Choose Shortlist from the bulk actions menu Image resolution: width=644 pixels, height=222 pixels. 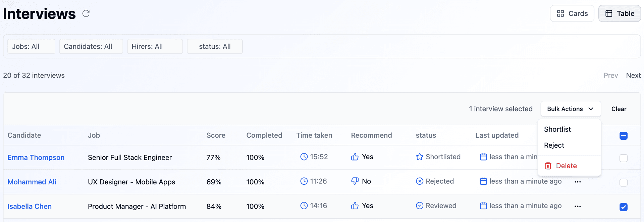557,129
